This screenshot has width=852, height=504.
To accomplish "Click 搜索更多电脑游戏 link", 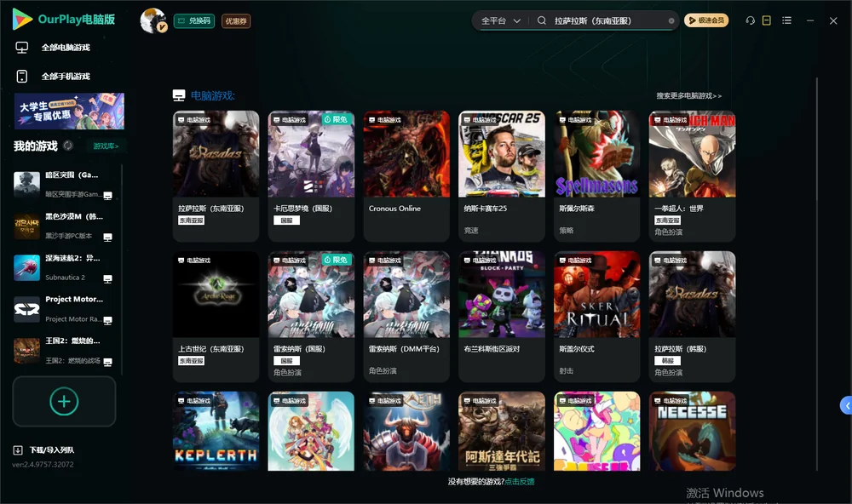I will 688,96.
